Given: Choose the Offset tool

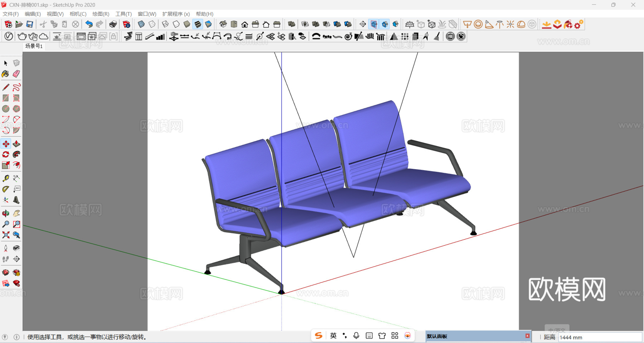Looking at the screenshot, I should [x=16, y=165].
